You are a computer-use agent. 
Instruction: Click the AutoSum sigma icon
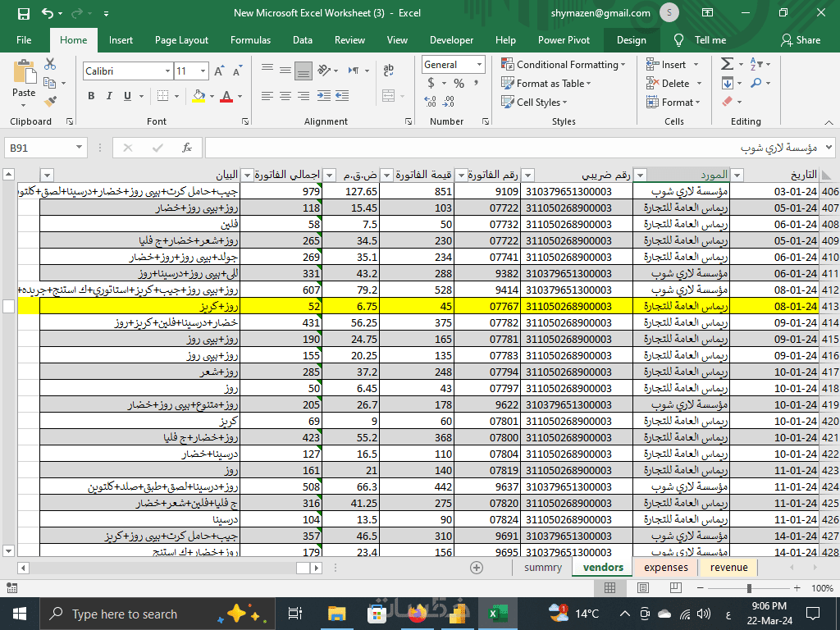tap(727, 64)
